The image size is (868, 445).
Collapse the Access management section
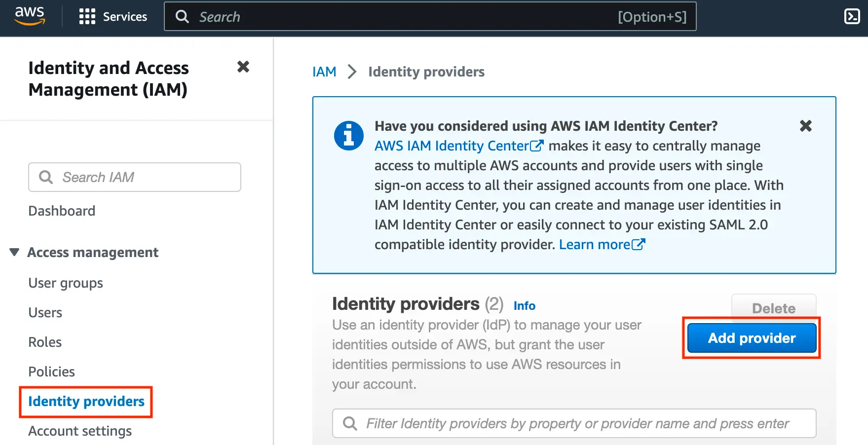tap(14, 253)
